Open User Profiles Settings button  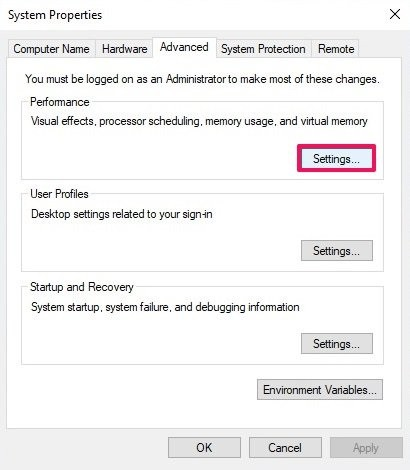point(337,251)
